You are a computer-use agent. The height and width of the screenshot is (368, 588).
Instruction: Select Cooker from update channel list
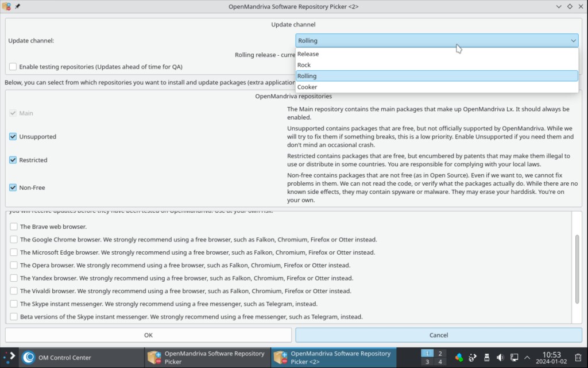tap(437, 87)
